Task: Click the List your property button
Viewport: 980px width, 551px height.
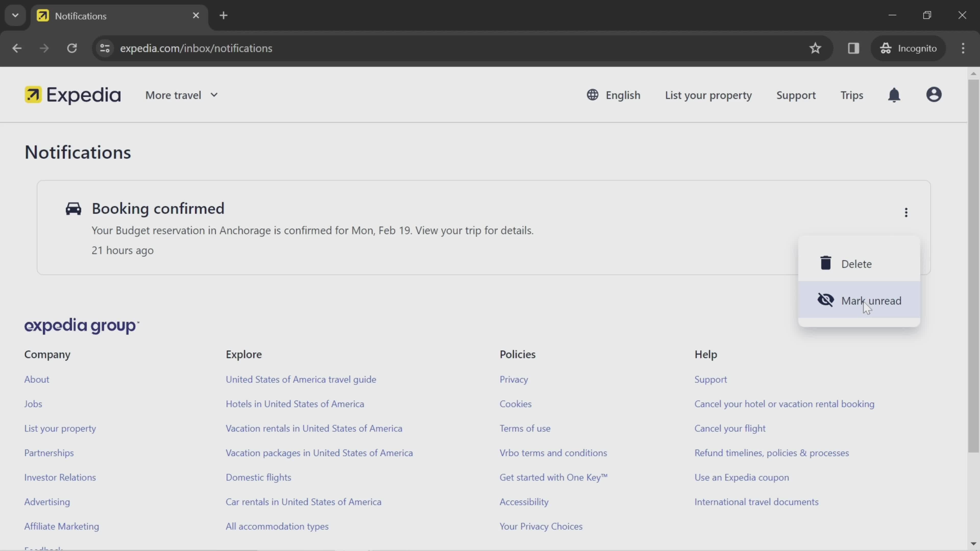Action: click(708, 95)
